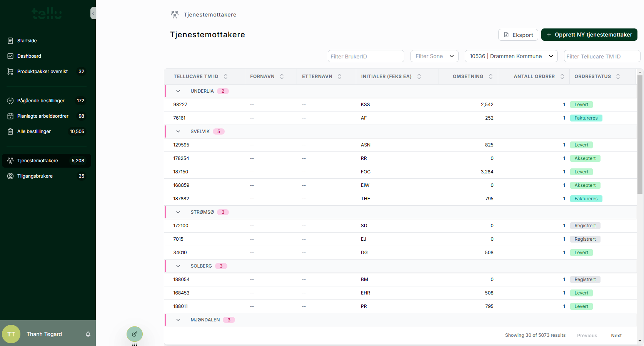Collapse the sidebar with the arrow handle

point(93,13)
